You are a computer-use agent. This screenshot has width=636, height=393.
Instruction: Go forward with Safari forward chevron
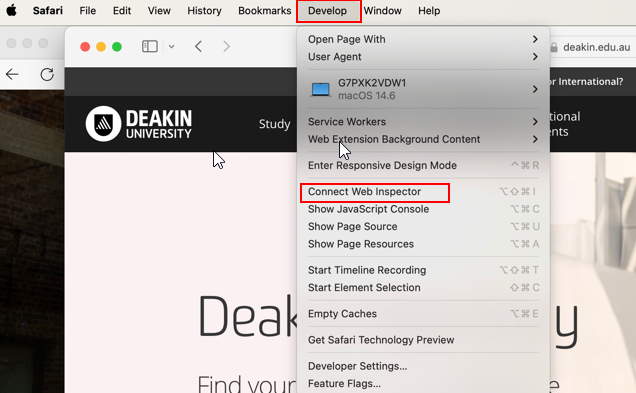(x=226, y=47)
